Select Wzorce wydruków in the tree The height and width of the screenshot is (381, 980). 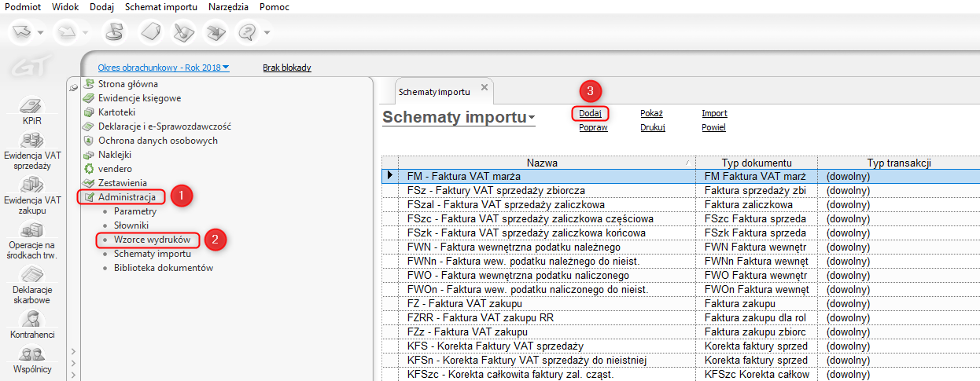pos(152,239)
